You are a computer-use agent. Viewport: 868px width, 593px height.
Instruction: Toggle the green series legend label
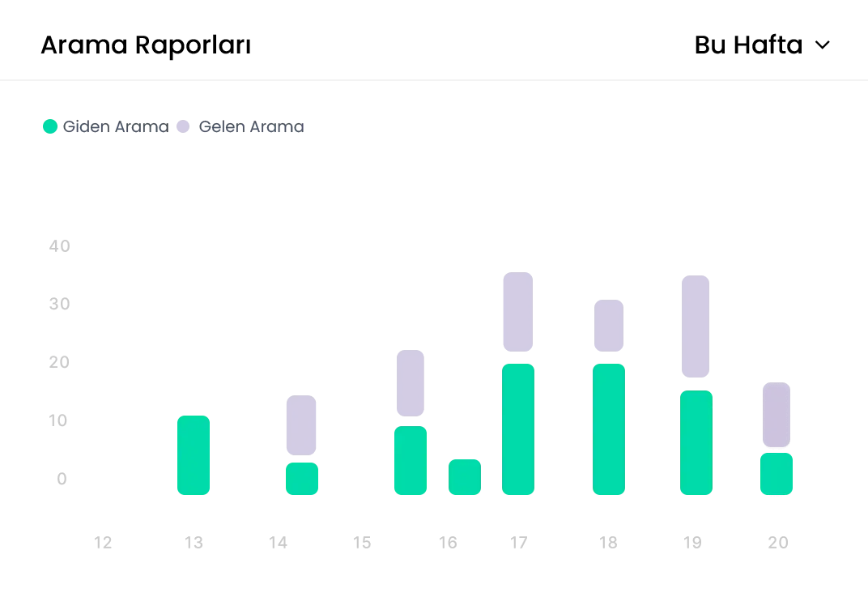click(114, 126)
